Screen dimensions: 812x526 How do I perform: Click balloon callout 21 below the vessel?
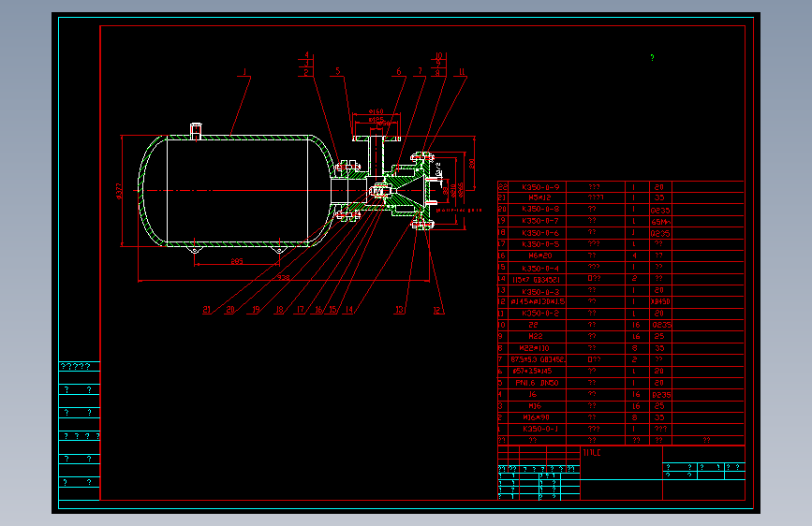(207, 310)
